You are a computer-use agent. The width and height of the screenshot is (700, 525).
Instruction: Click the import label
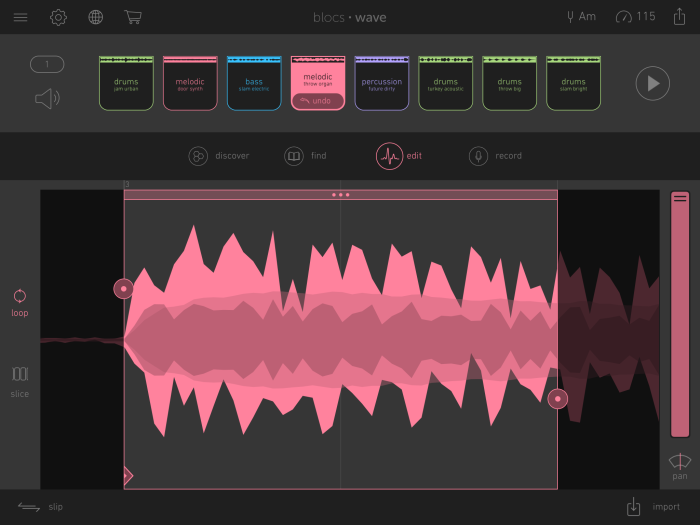click(x=666, y=507)
